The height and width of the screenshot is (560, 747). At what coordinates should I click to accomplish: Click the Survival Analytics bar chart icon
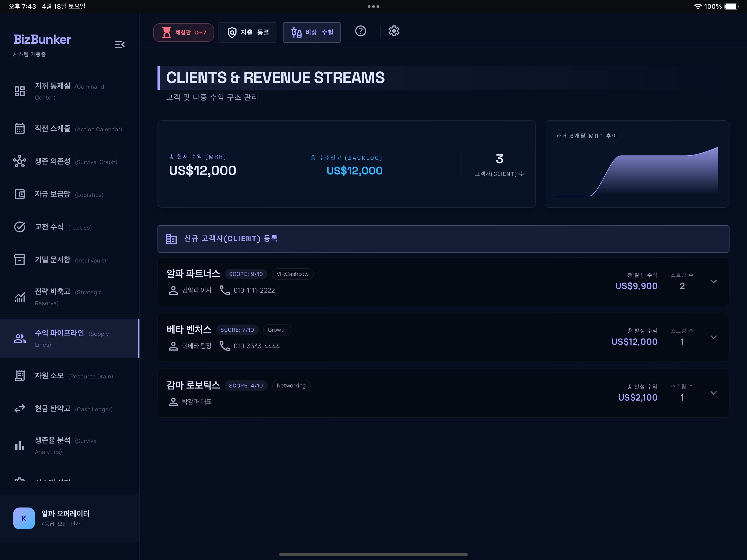pos(20,446)
